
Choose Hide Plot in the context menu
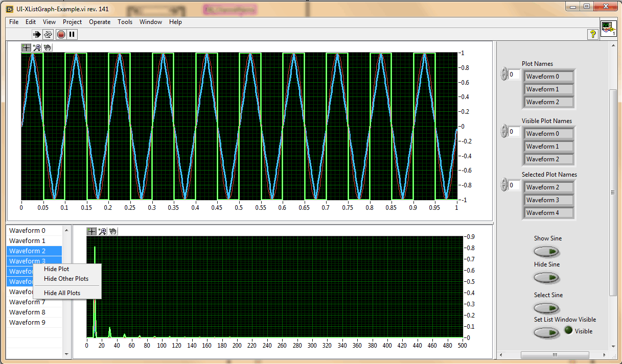(x=67, y=269)
